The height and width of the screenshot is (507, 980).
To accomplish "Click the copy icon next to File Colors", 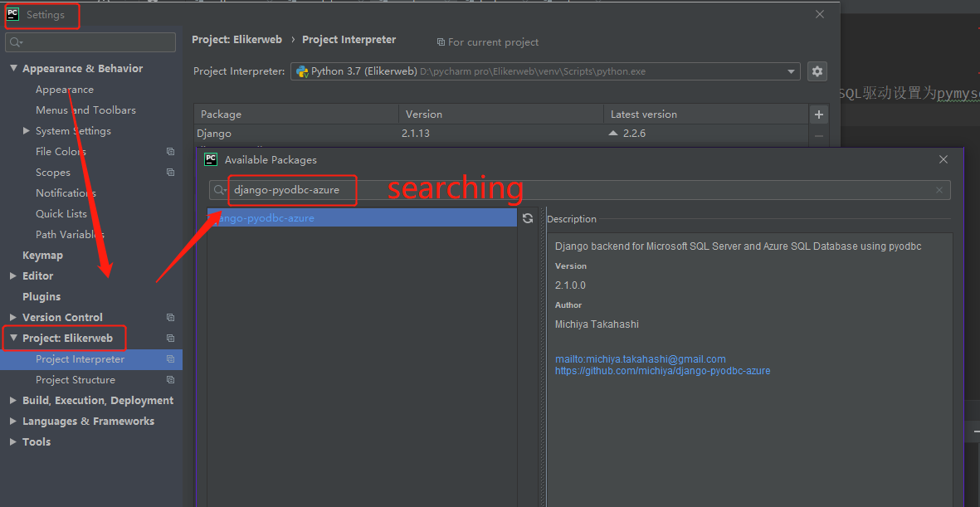I will pos(170,151).
